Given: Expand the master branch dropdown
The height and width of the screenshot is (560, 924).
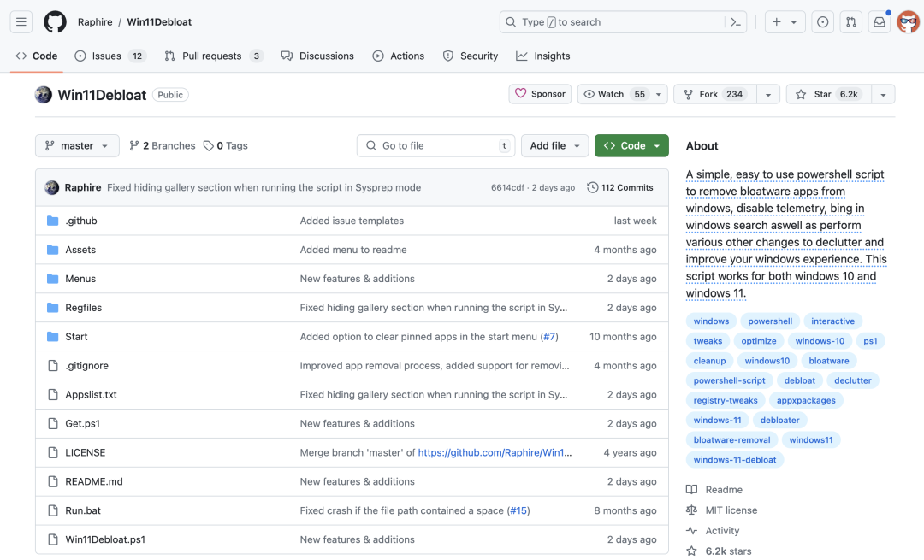Looking at the screenshot, I should (x=77, y=146).
